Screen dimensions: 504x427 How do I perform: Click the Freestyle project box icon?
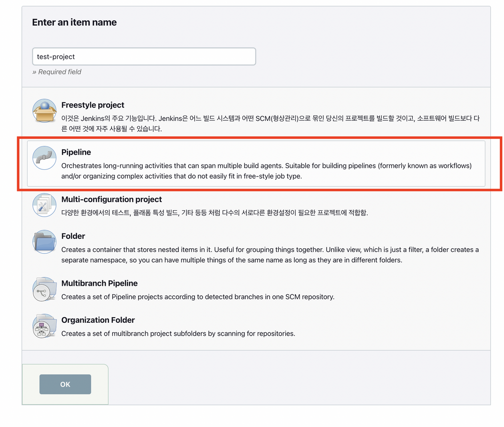coord(44,111)
